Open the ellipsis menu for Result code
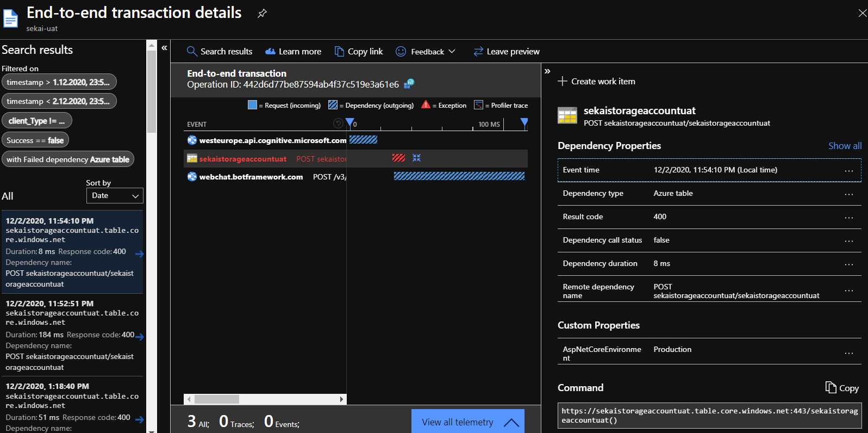The image size is (868, 433). pos(849,218)
